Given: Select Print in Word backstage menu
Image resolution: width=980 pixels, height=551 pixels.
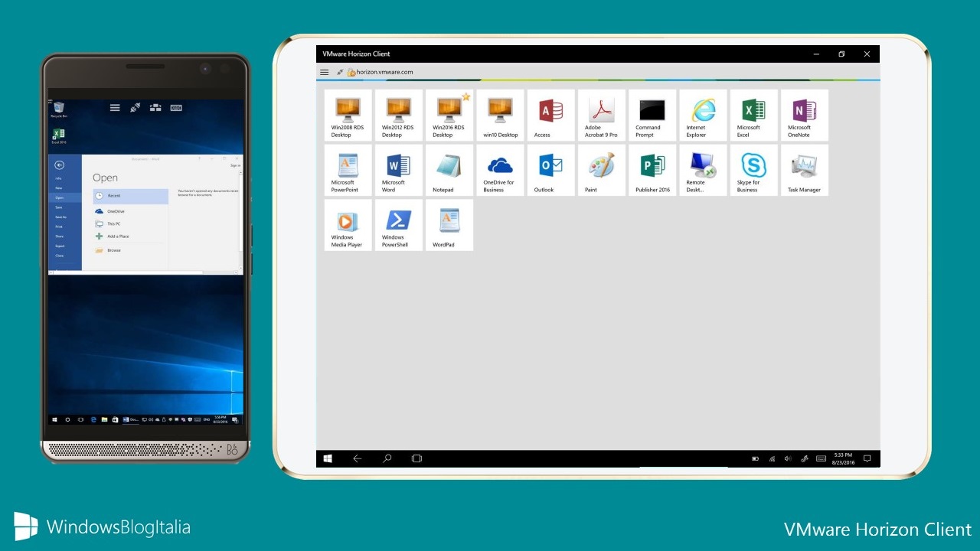Looking at the screenshot, I should [x=59, y=227].
